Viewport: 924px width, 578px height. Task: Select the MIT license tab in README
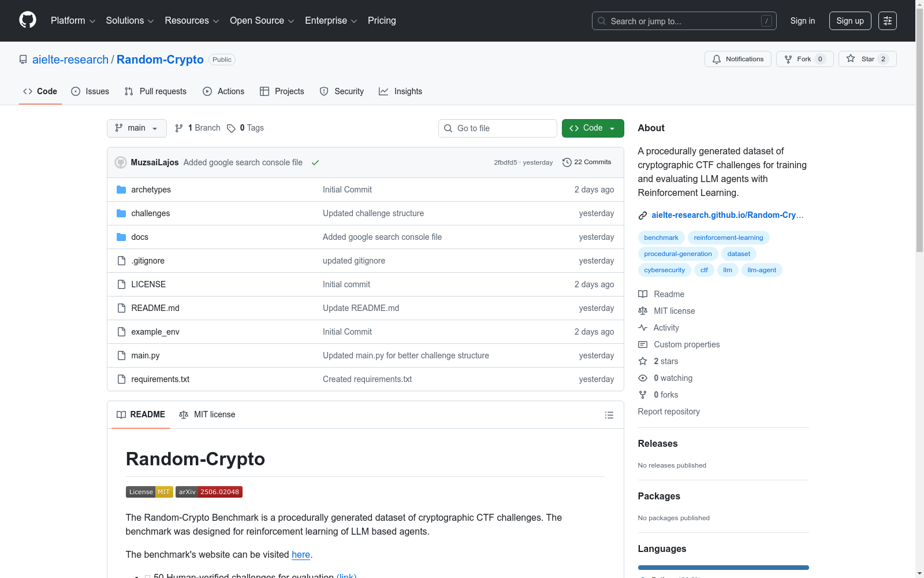point(207,414)
